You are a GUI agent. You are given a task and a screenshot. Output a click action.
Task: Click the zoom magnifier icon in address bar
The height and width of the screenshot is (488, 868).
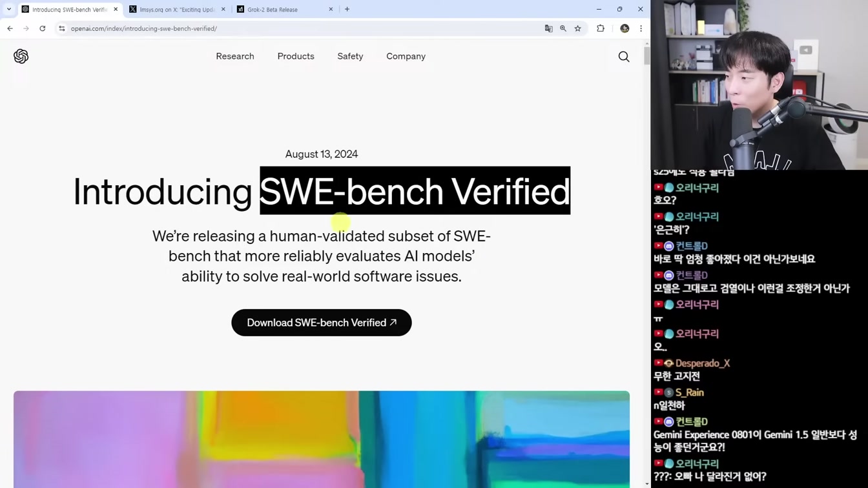tap(563, 28)
